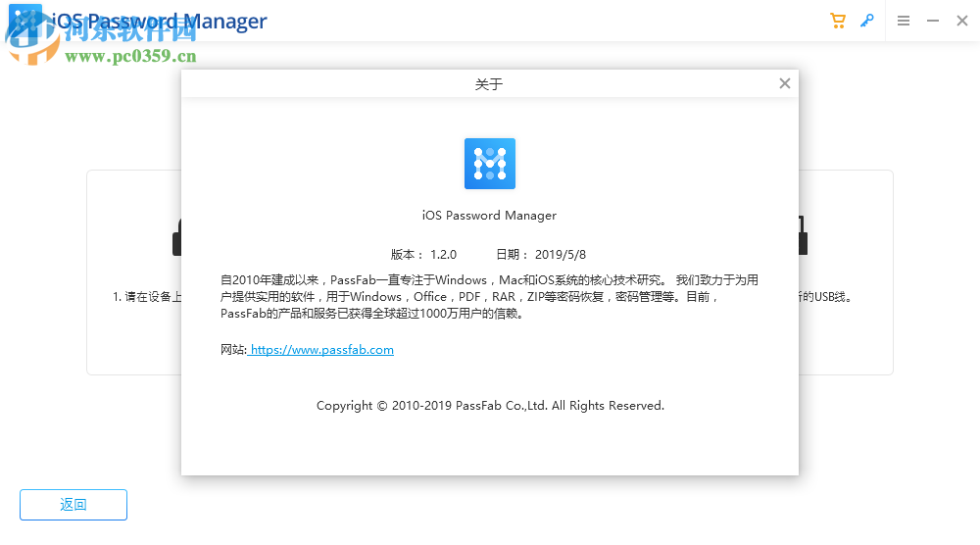
Task: Click the date text 2019/5/8
Action: coord(560,255)
